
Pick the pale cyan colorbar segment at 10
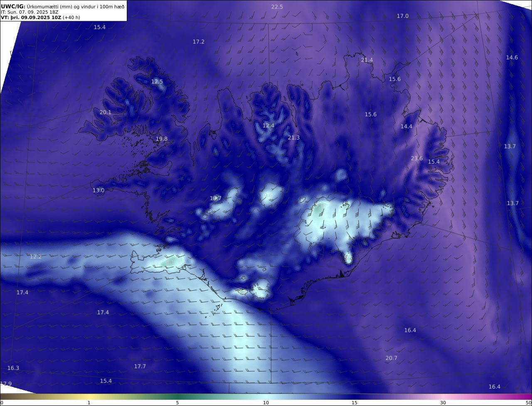coord(266,396)
